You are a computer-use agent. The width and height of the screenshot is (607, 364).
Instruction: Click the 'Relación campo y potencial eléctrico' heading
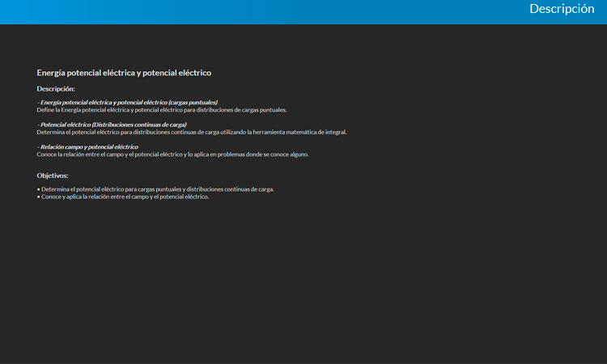(x=88, y=147)
